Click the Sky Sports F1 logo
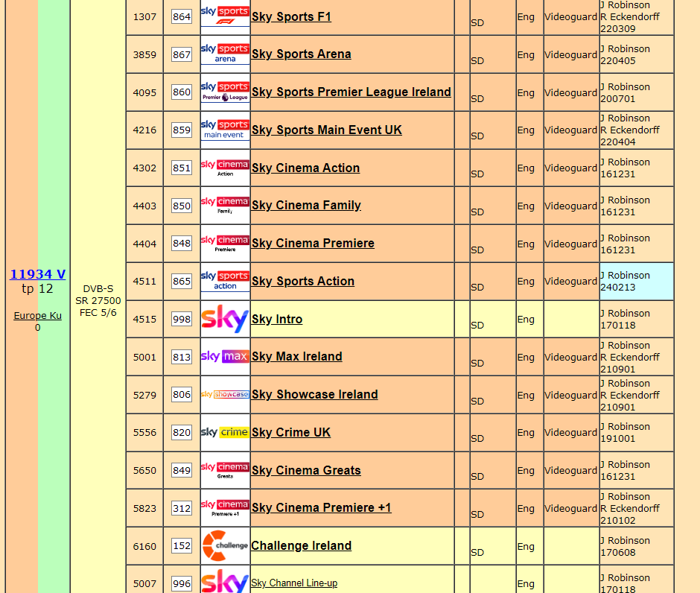Viewport: 700px width, 593px height. [225, 16]
